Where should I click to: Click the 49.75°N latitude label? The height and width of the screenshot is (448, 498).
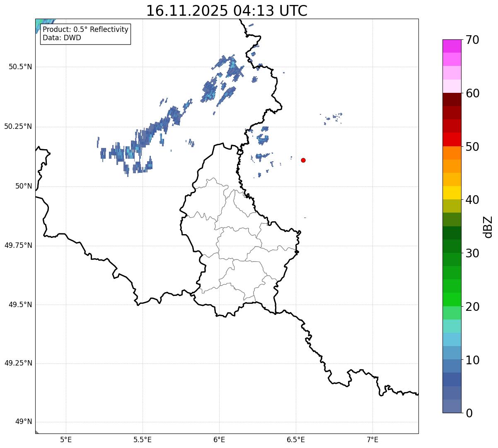coord(18,245)
